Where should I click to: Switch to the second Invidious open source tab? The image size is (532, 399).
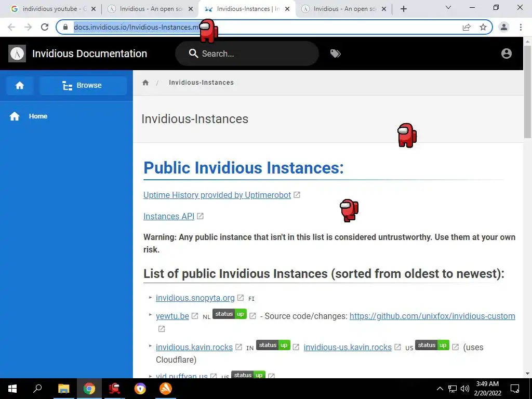pyautogui.click(x=150, y=9)
